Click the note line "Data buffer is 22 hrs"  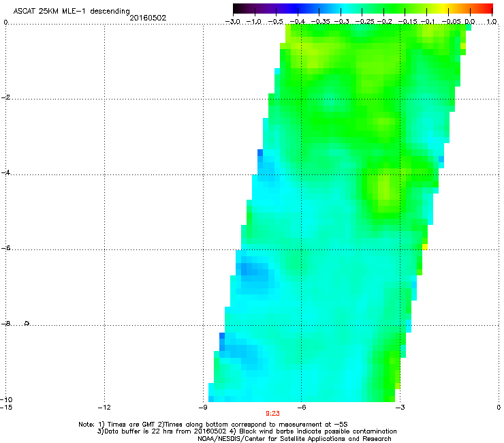pos(136,431)
